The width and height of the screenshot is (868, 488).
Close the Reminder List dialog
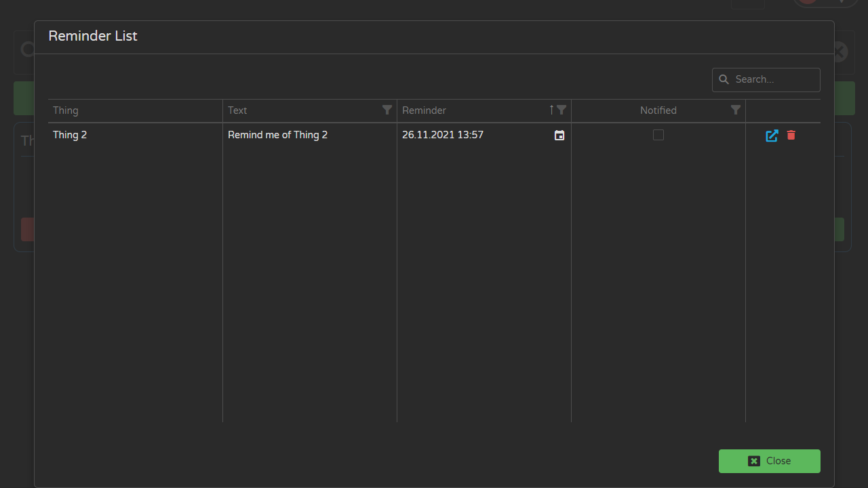[770, 461]
